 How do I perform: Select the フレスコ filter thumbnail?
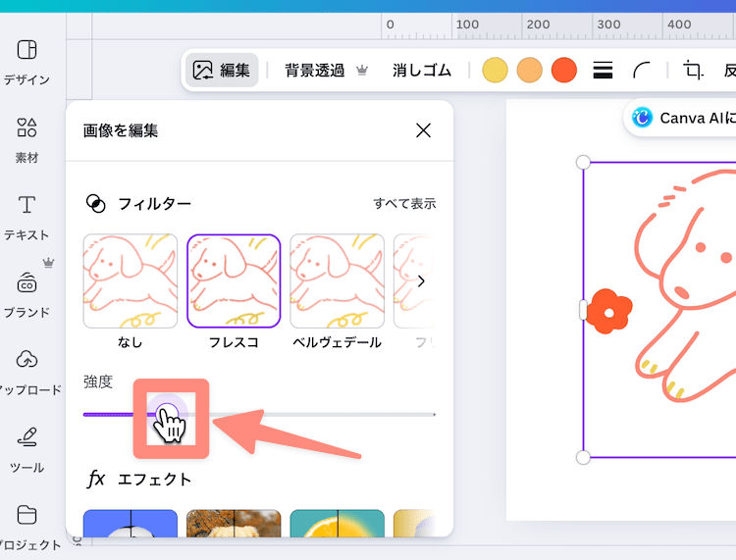coord(234,281)
